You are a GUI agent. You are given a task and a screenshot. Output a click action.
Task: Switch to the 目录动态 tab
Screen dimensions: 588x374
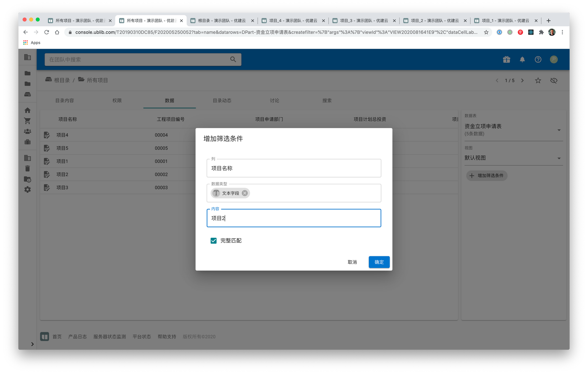pos(222,101)
